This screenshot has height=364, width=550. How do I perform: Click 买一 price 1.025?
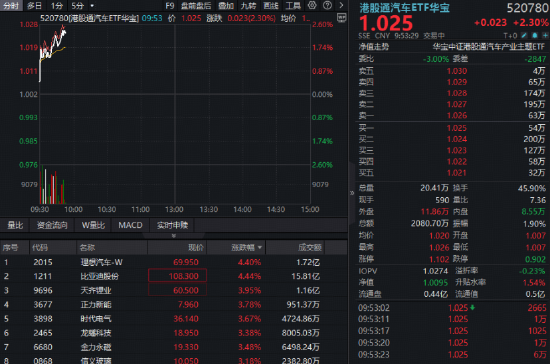[457, 128]
